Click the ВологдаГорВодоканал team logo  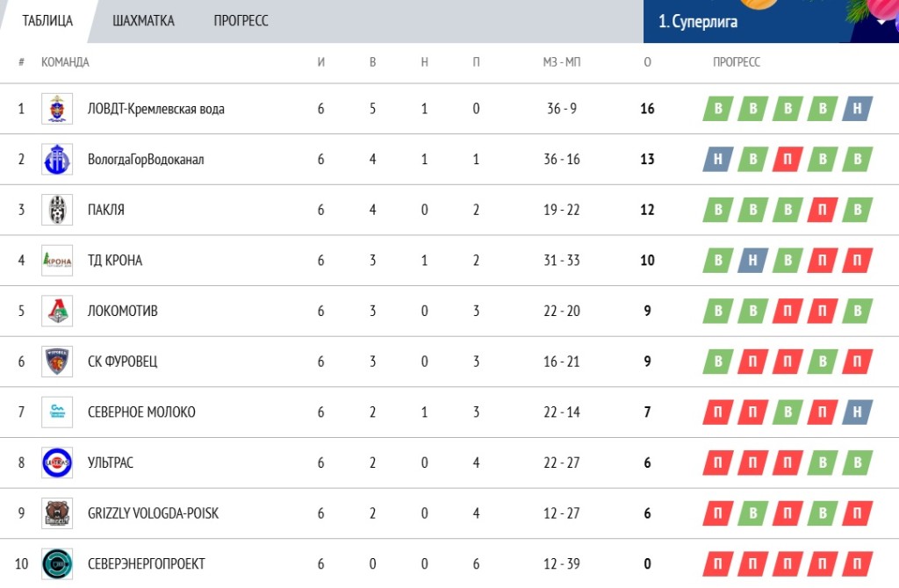(57, 160)
